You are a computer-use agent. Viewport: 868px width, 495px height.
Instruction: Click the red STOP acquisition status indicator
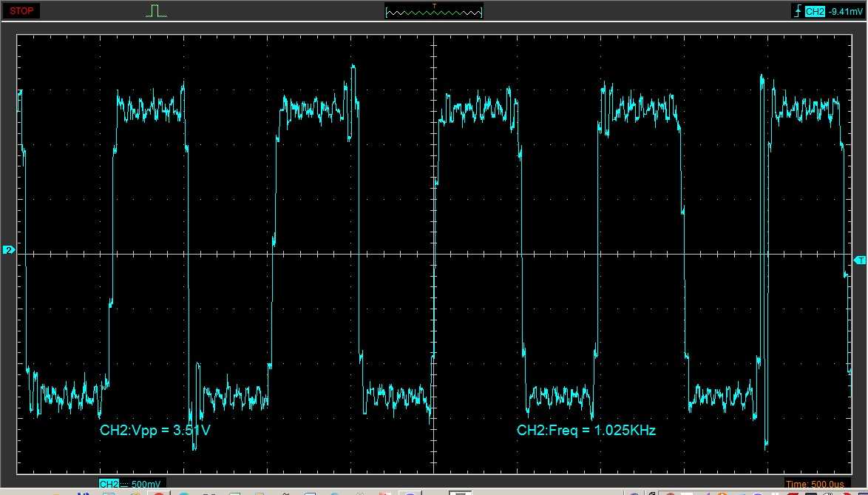pos(21,11)
